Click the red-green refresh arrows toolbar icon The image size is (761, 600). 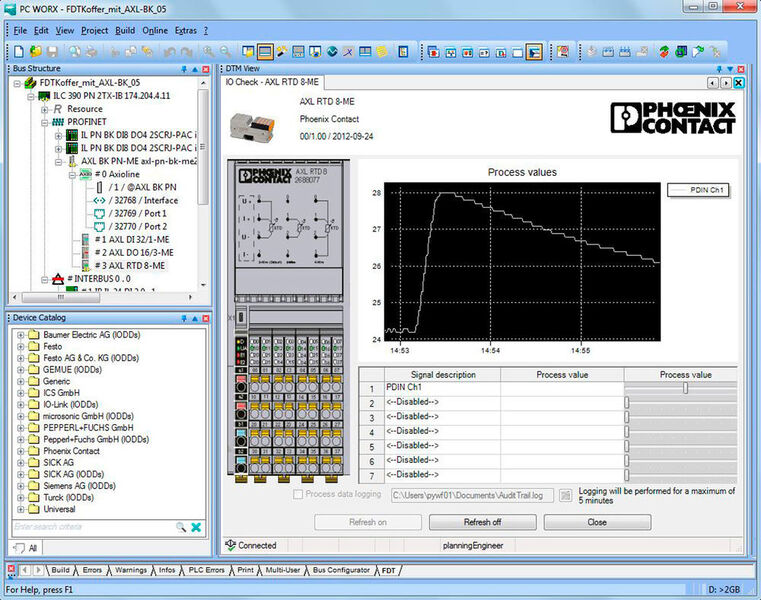click(664, 51)
